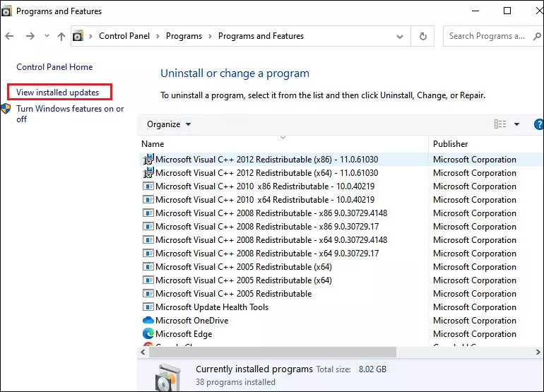Expand the chevron after Programs breadcrumb
Viewport: 544px width, 392px height.
pos(210,37)
